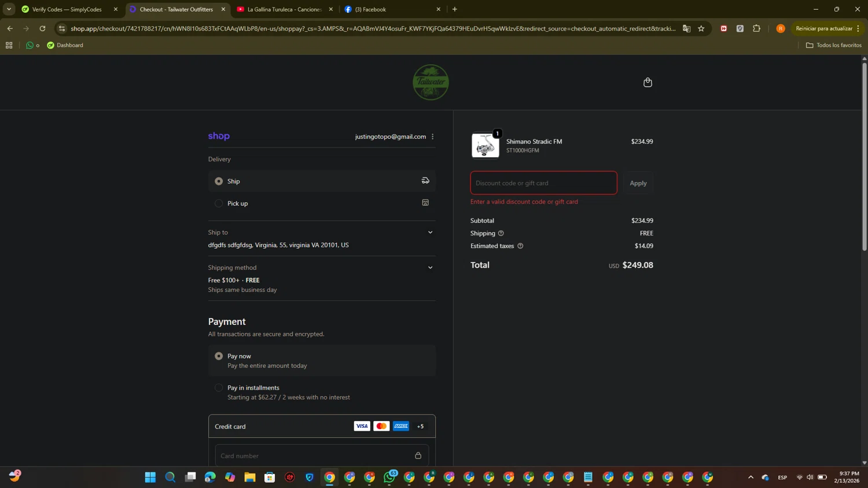Expand the Ship to address section
868x488 pixels.
click(x=430, y=232)
